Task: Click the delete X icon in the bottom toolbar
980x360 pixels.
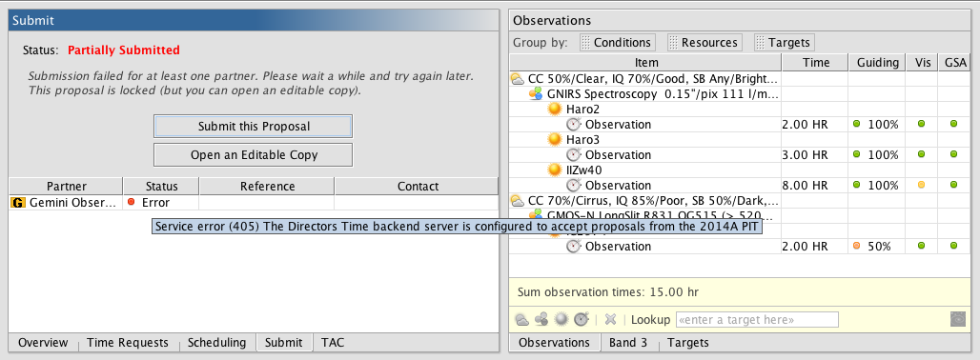Action: [x=611, y=319]
